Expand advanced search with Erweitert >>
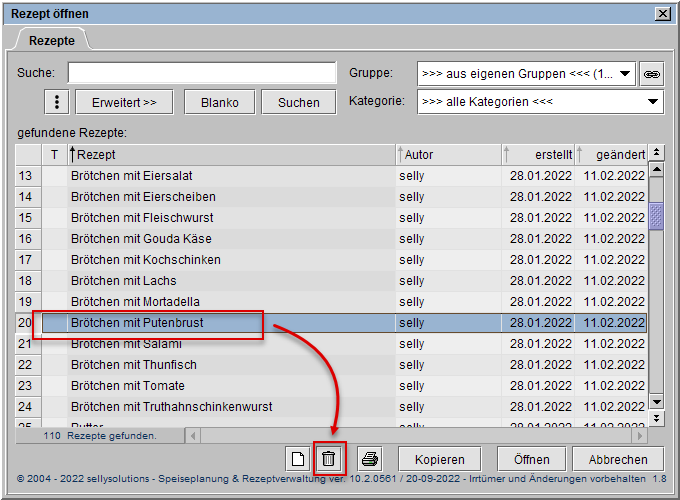The image size is (680, 500). click(x=124, y=102)
